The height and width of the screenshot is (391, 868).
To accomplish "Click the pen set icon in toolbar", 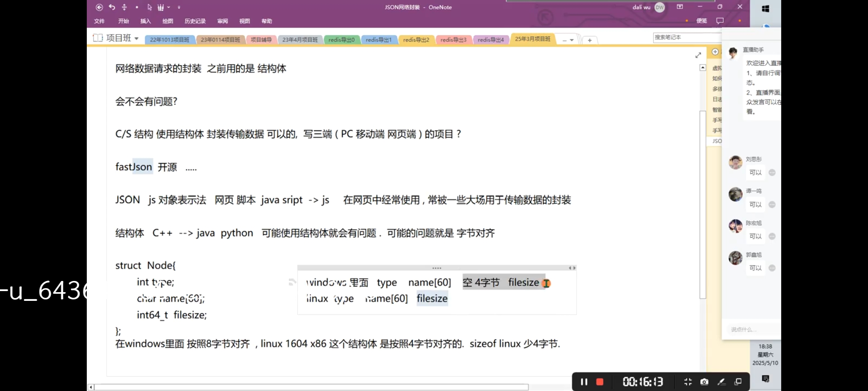I will (160, 7).
